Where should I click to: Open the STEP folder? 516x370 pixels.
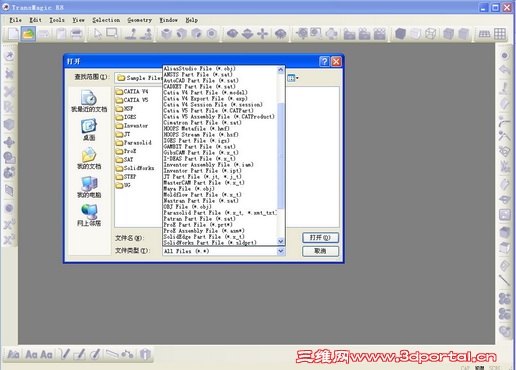point(126,177)
